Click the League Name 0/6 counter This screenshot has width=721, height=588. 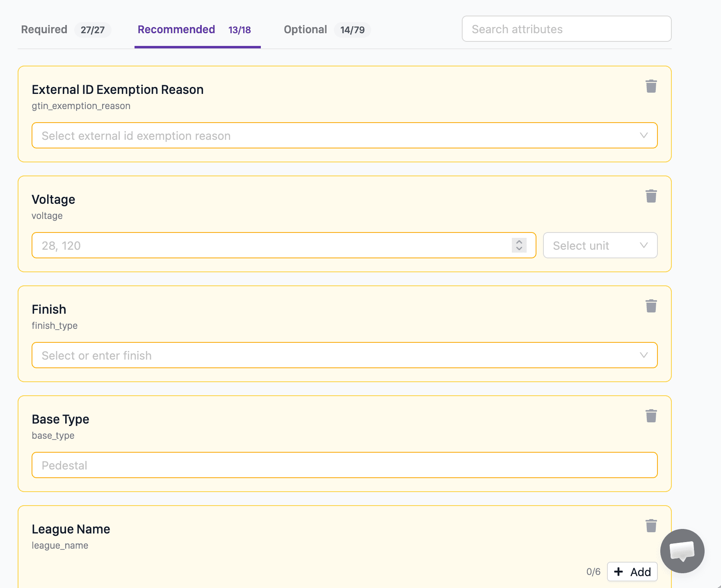coord(593,572)
